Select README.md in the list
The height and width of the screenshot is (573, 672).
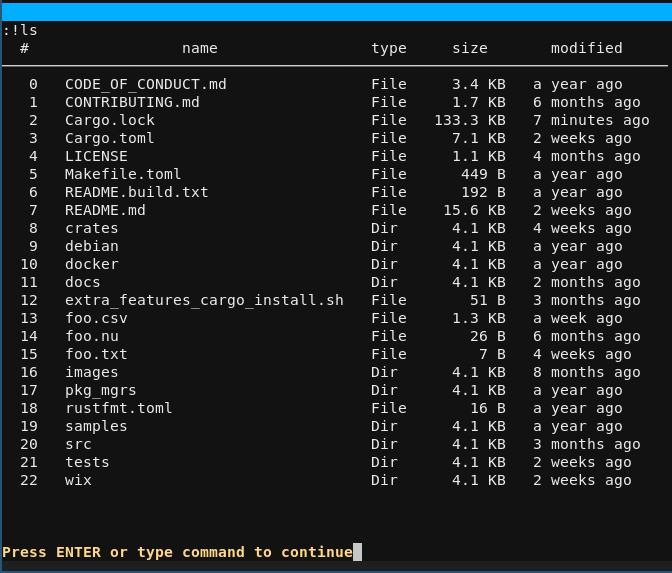(x=105, y=210)
